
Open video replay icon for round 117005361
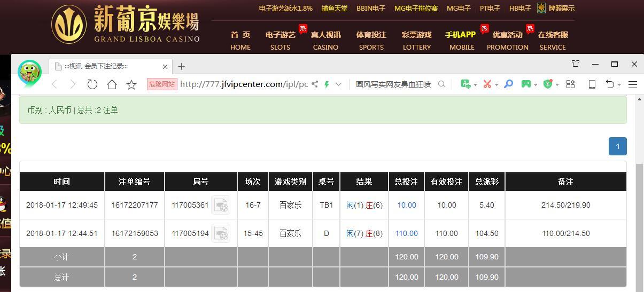pyautogui.click(x=221, y=205)
